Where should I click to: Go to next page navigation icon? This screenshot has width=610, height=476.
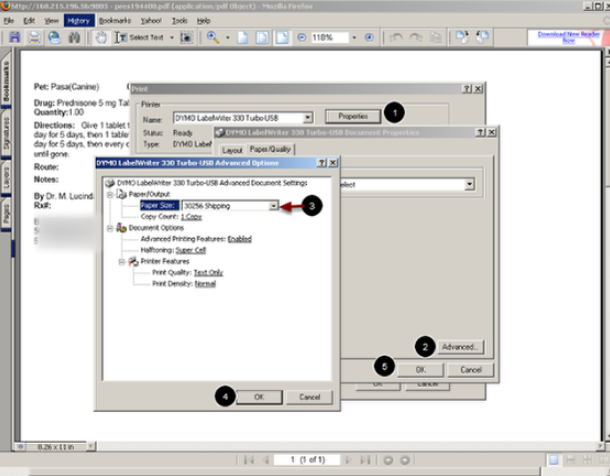click(348, 460)
